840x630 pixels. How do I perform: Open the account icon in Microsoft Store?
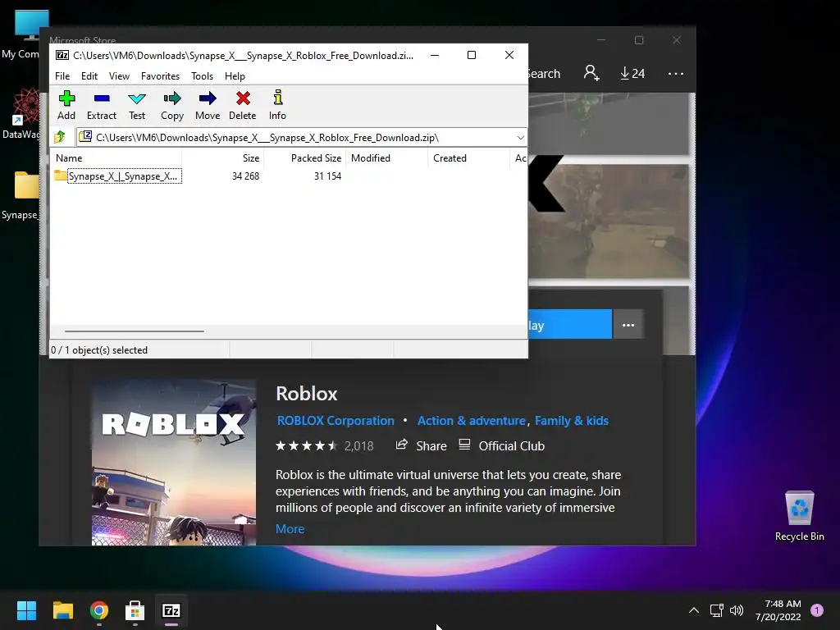[591, 73]
